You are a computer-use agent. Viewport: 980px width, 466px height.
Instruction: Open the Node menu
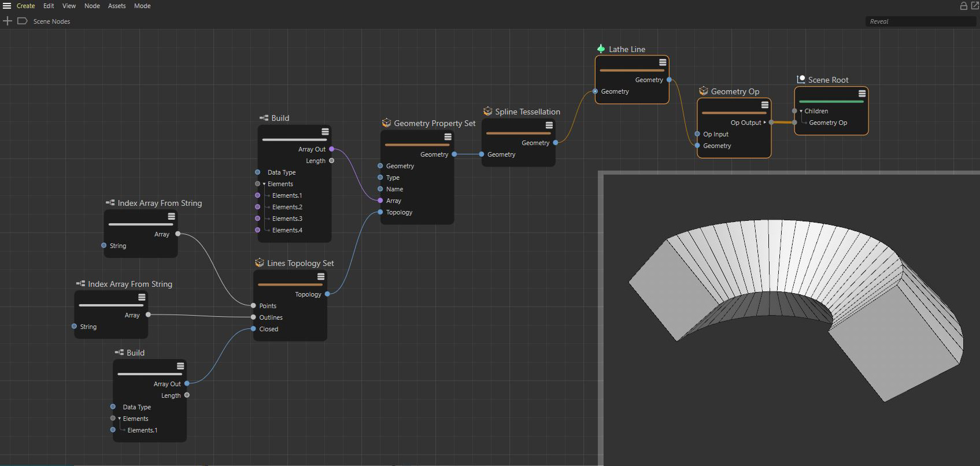point(92,6)
